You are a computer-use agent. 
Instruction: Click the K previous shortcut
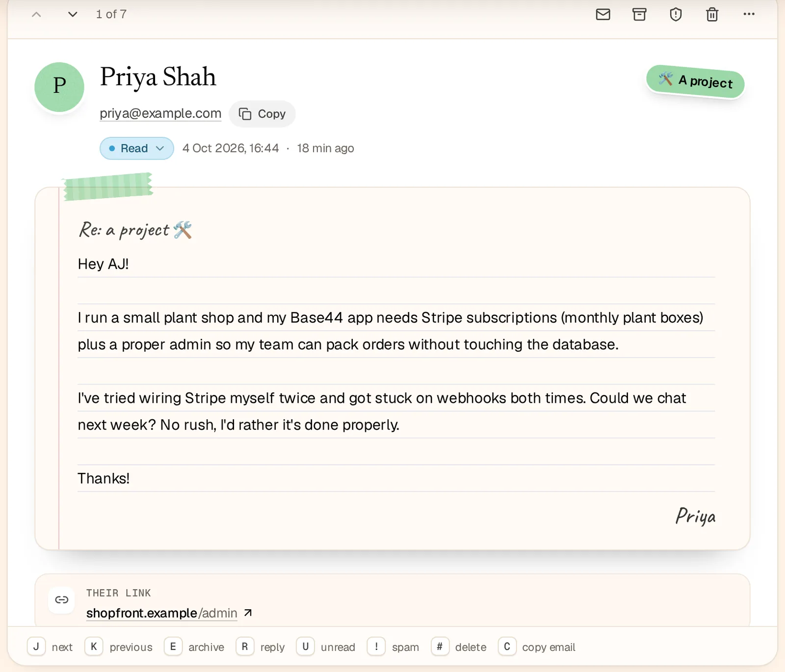[x=119, y=646]
